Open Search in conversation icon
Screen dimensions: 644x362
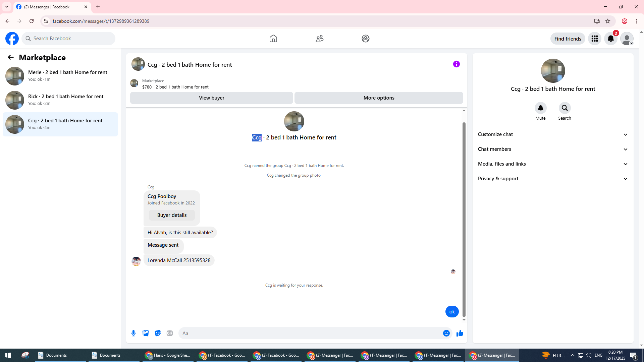point(565,108)
